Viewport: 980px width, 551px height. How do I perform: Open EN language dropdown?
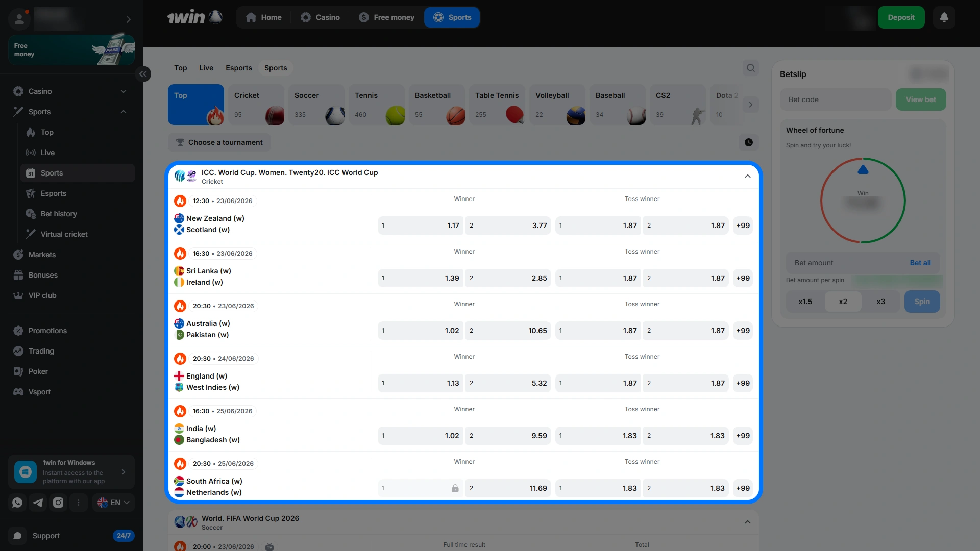[113, 503]
